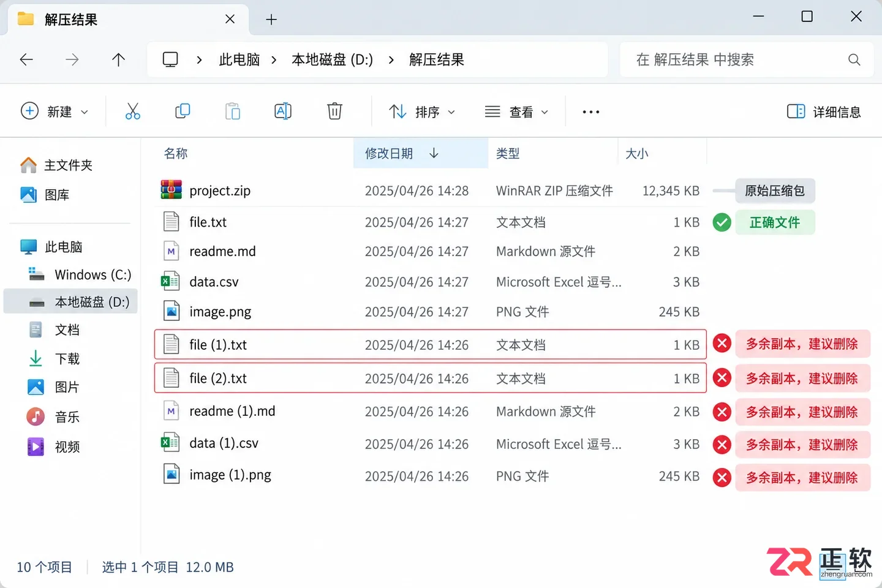
Task: Click the Cut scissors icon
Action: pos(132,111)
